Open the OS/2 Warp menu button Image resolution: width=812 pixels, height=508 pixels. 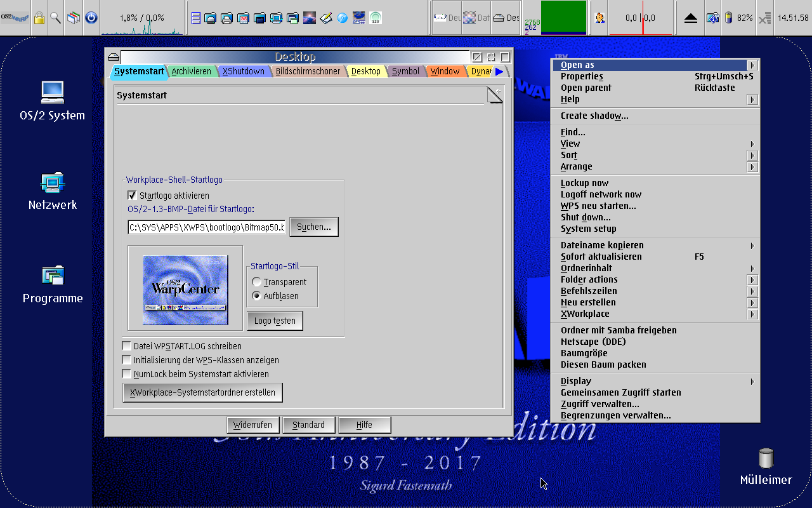(x=15, y=18)
